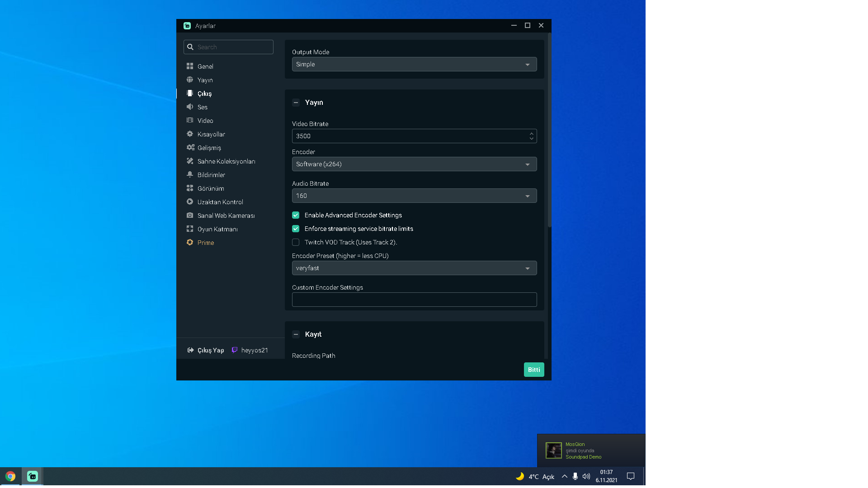This screenshot has height=488, width=868.
Task: Expand the Output Mode dropdown
Action: pos(414,64)
